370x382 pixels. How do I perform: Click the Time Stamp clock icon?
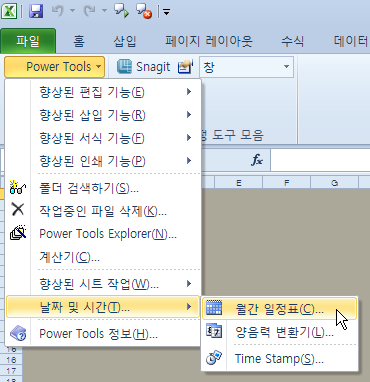tap(214, 358)
